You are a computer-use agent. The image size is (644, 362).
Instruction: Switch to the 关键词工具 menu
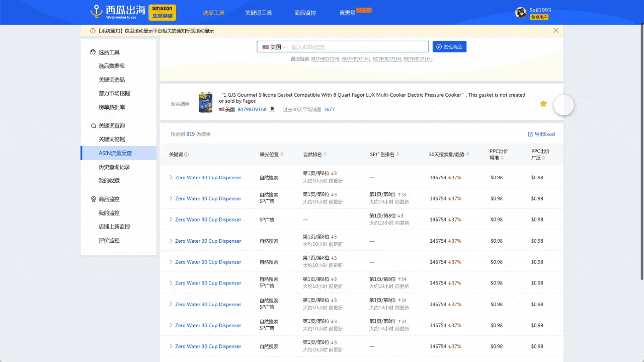pyautogui.click(x=260, y=12)
